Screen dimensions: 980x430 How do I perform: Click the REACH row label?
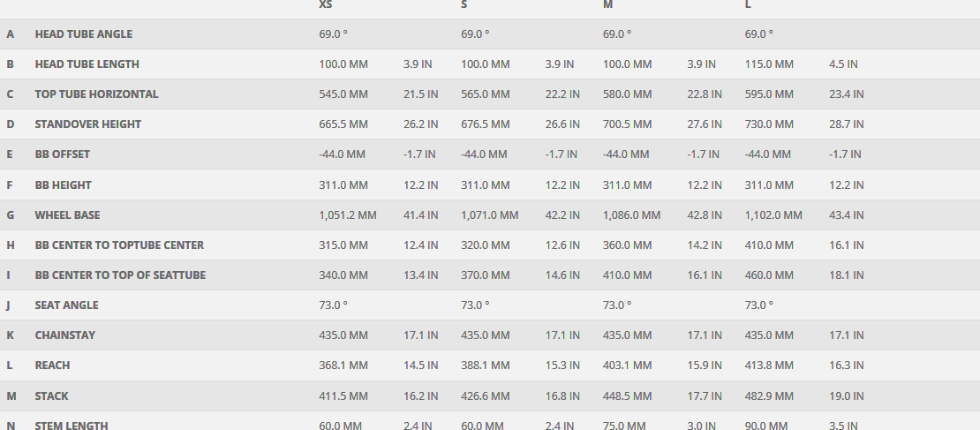tap(52, 366)
